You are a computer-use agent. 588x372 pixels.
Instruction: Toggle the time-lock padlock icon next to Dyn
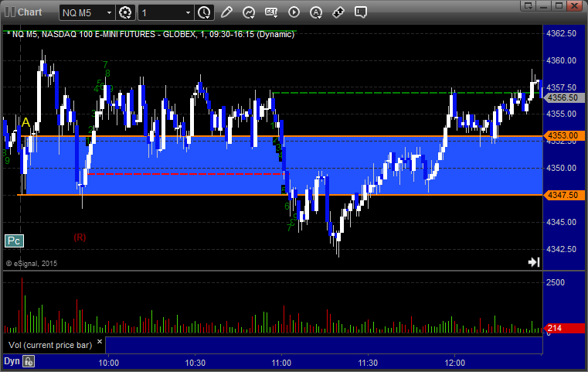tap(29, 361)
